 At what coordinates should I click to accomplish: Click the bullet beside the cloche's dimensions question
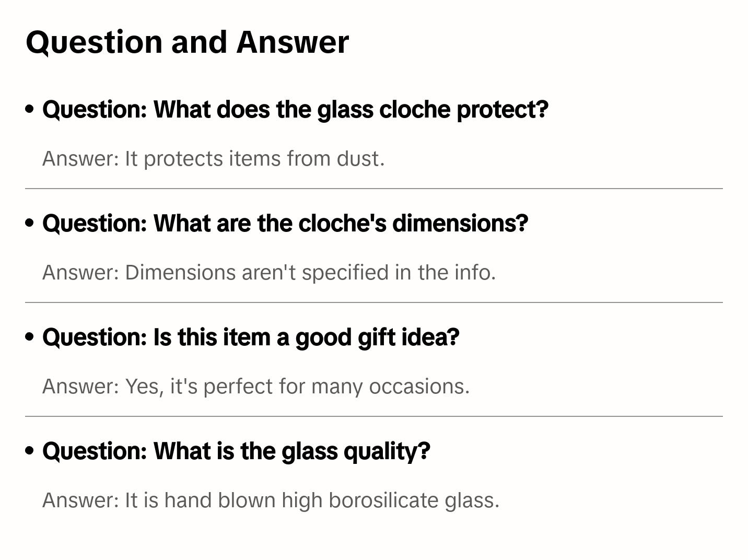tap(30, 223)
